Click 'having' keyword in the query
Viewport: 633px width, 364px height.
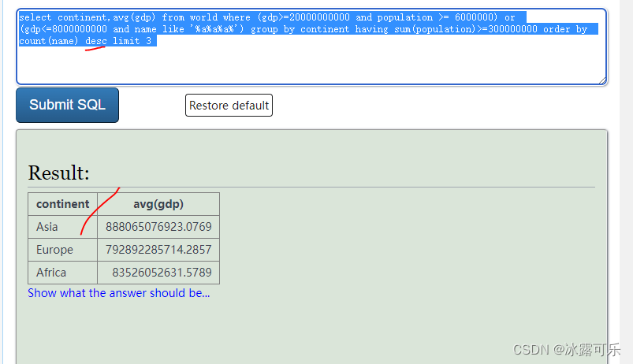click(371, 29)
